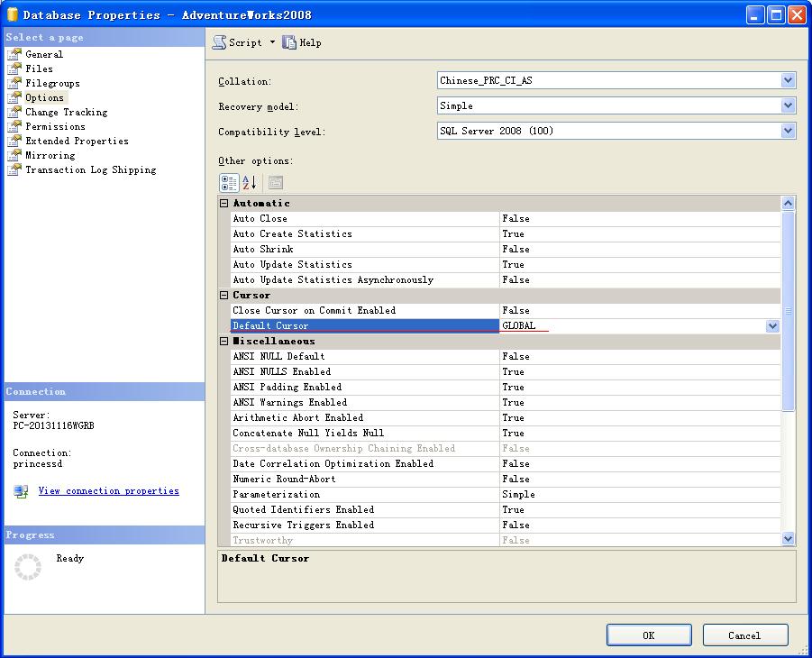Sort options alphabetically
The height and width of the screenshot is (658, 812).
[249, 182]
